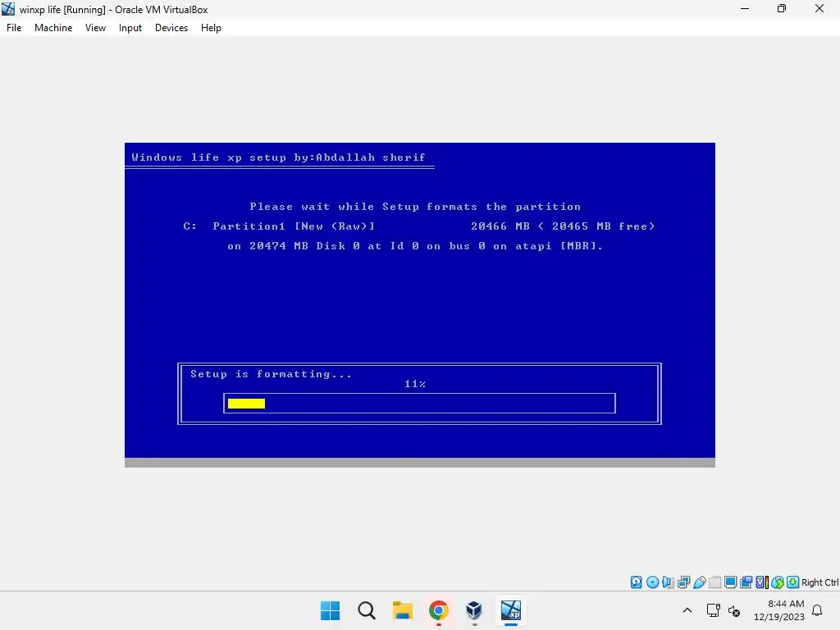
Task: Click the video recording indicator icon
Action: pos(746,582)
